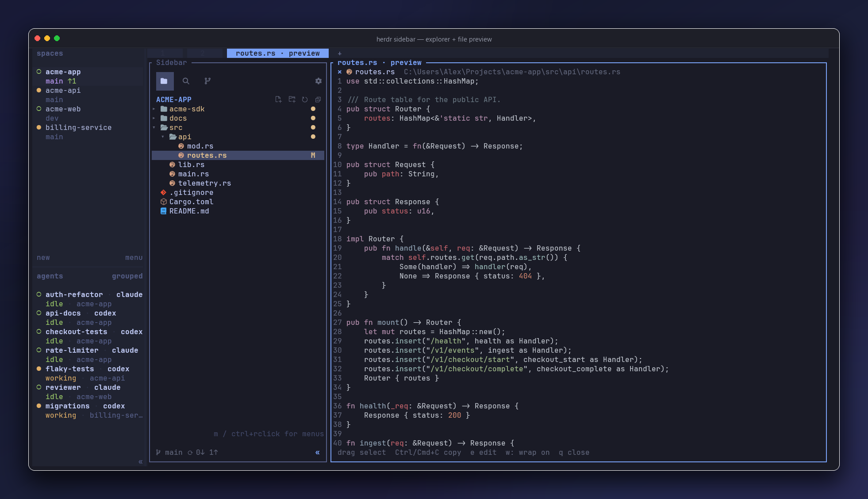The image size is (868, 499).
Task: Click new in spaces panel
Action: coord(43,258)
